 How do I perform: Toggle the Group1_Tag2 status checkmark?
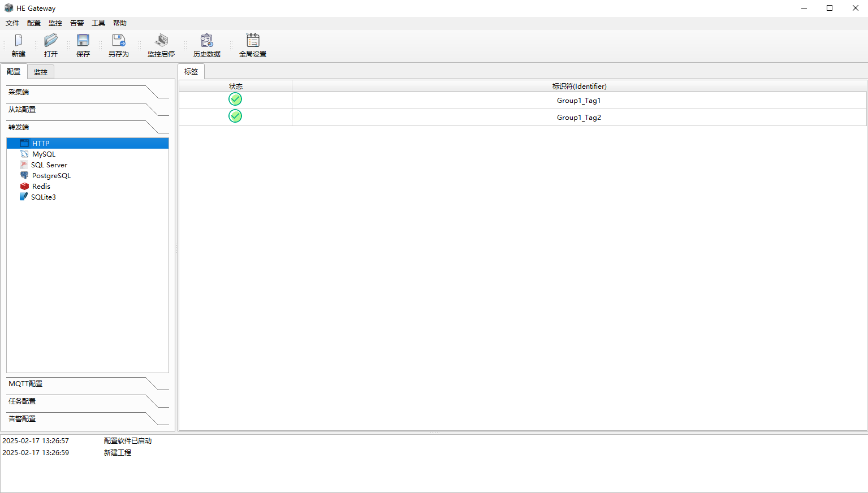pos(235,116)
